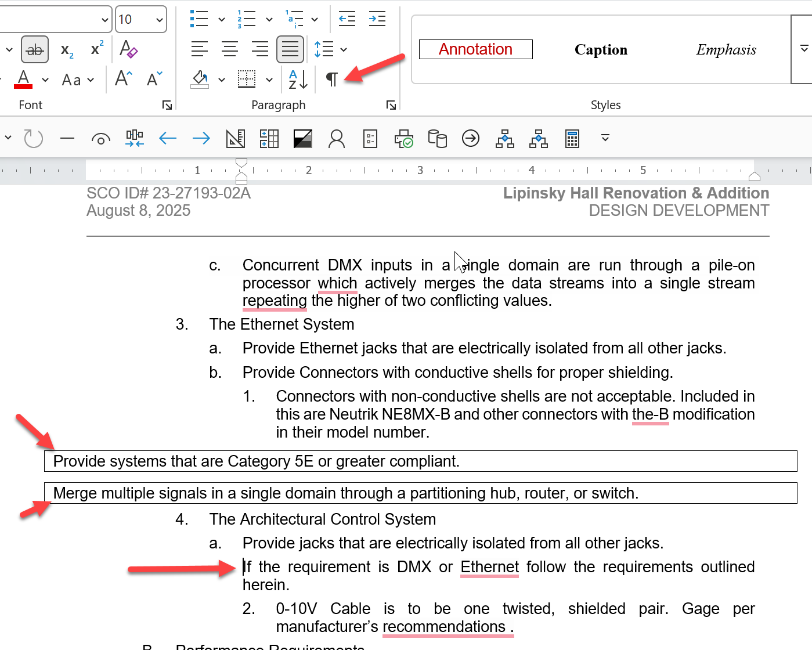Click the second hierarchy diagram icon
Screen dimensions: 812x650
pos(538,138)
